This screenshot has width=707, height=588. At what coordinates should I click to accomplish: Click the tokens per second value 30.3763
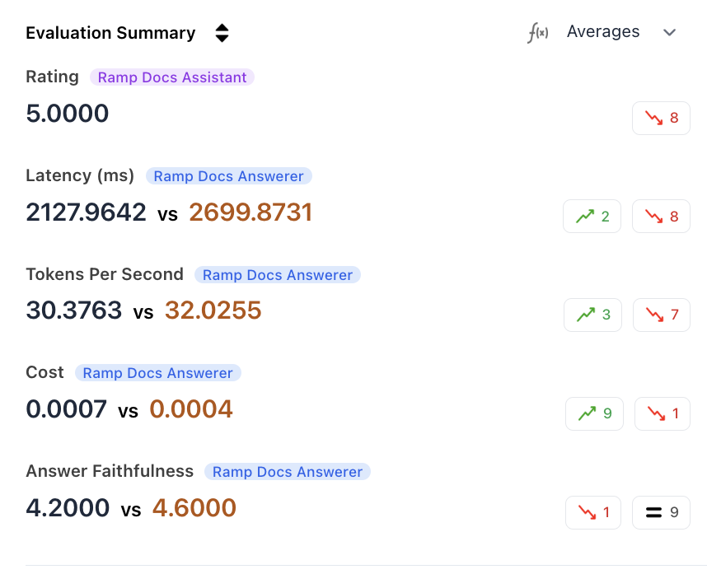click(73, 310)
